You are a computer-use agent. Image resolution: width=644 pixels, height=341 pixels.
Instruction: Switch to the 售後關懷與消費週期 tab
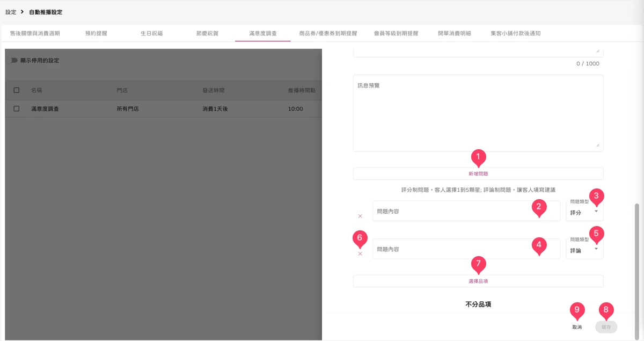(35, 33)
